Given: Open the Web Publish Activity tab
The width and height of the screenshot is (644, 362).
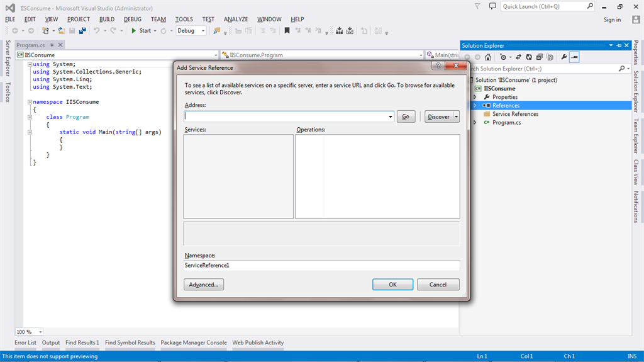Looking at the screenshot, I should (x=258, y=342).
